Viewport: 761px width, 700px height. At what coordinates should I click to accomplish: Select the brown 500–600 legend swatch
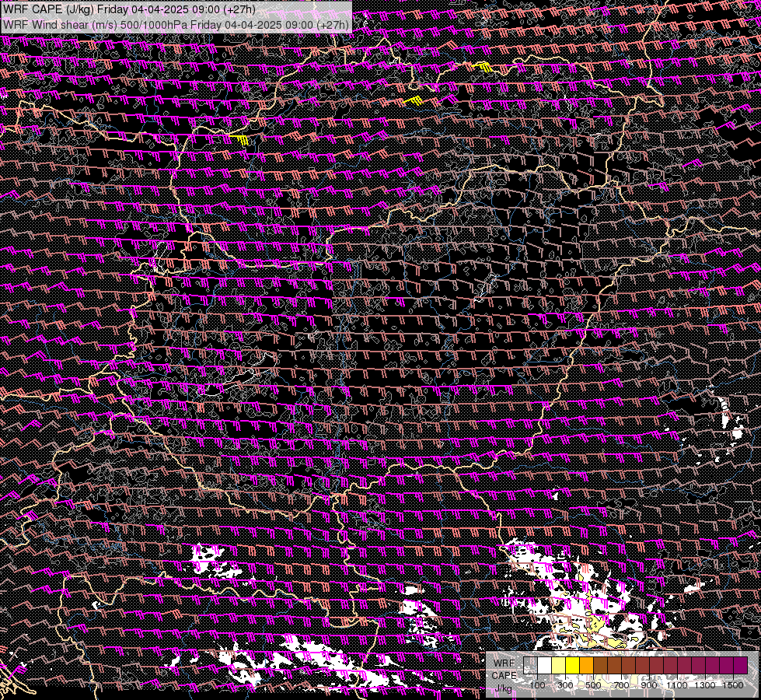point(600,665)
